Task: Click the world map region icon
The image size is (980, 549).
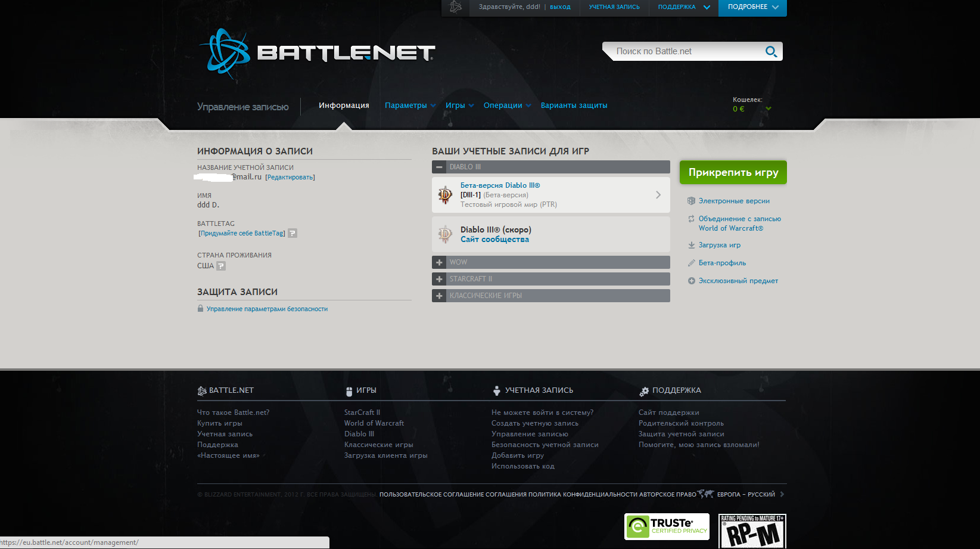Action: [706, 494]
